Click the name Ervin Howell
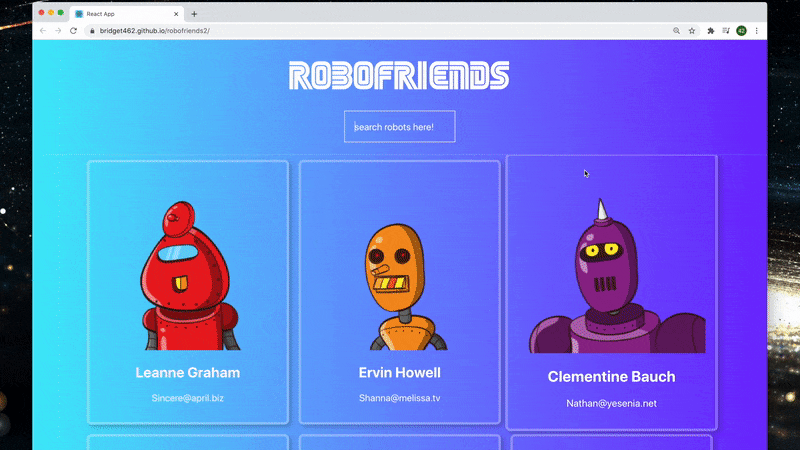 pos(399,372)
